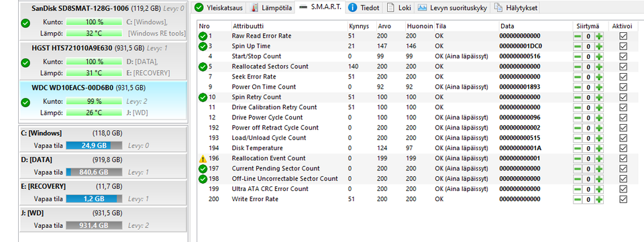Decrease offset for Seek Error Rate
The height and width of the screenshot is (242, 644).
(578, 77)
